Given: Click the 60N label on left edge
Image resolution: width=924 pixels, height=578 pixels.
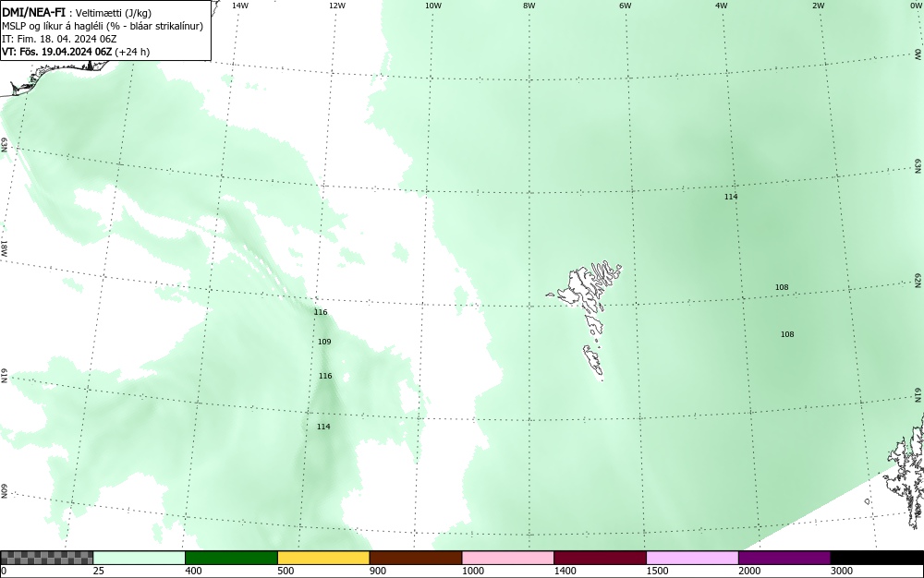Looking at the screenshot, I should point(4,491).
